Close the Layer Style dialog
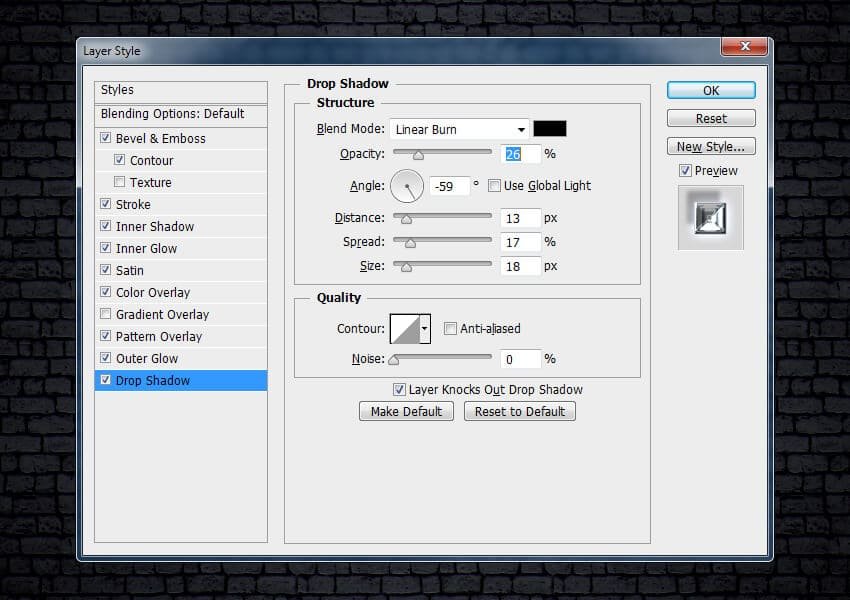 click(745, 47)
